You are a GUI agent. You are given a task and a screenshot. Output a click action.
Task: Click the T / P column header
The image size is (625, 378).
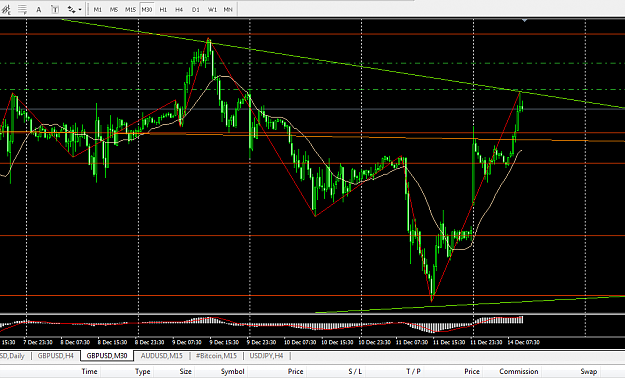pos(413,372)
